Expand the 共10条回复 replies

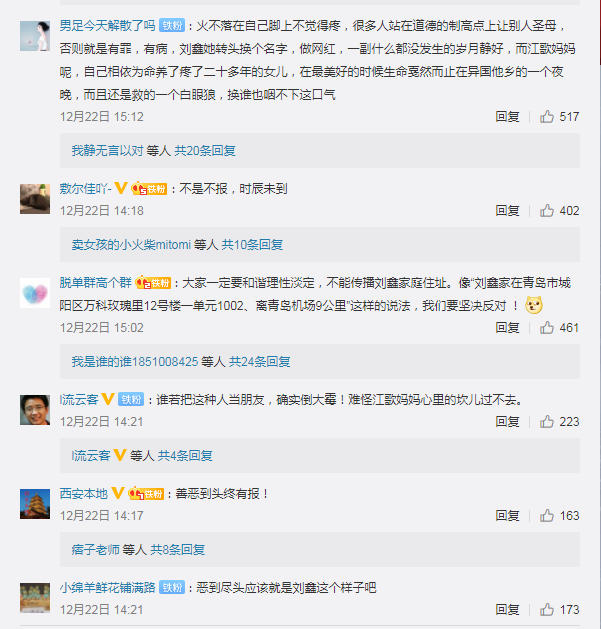252,245
